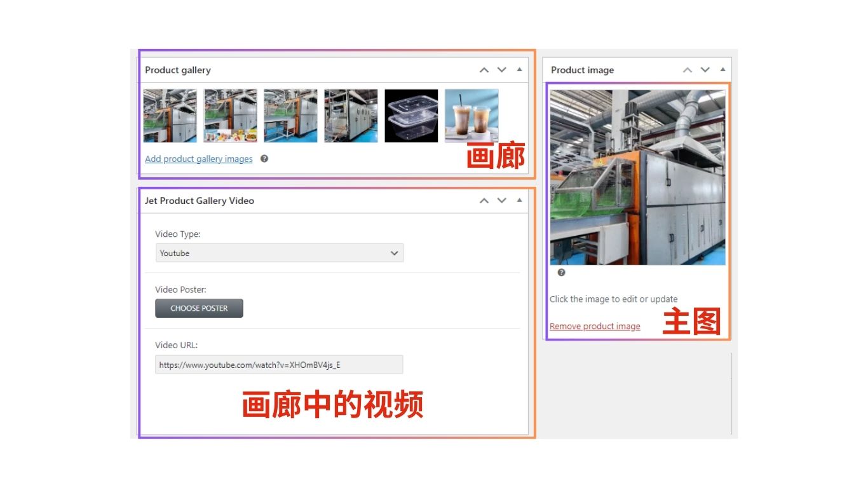Select the iced coffee cups thumbnail

471,116
